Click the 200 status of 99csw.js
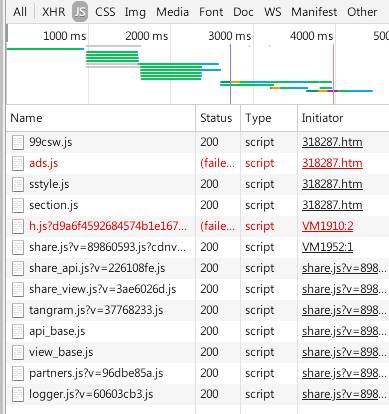This screenshot has width=389, height=414. coord(209,142)
